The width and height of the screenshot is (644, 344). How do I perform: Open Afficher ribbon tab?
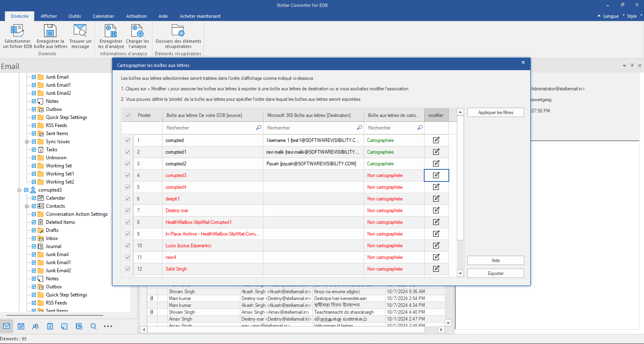click(x=49, y=16)
